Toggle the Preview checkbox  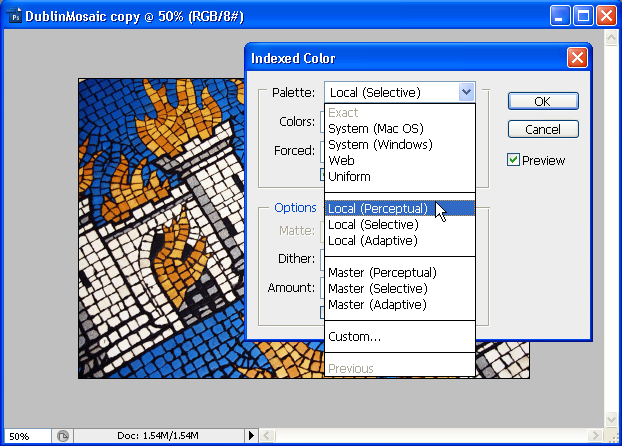(x=514, y=160)
